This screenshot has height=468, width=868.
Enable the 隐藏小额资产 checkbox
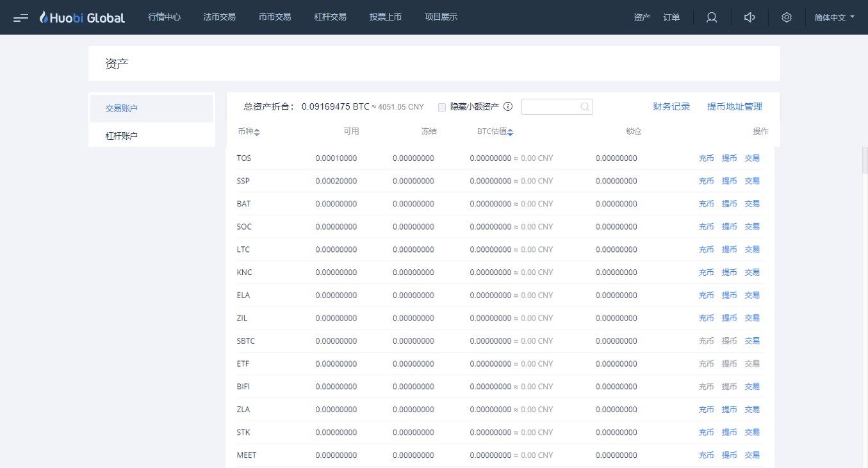coord(442,107)
